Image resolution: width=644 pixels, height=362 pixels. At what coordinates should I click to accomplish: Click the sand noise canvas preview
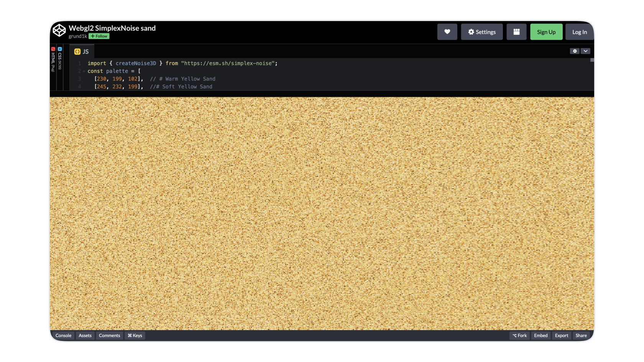tap(322, 213)
